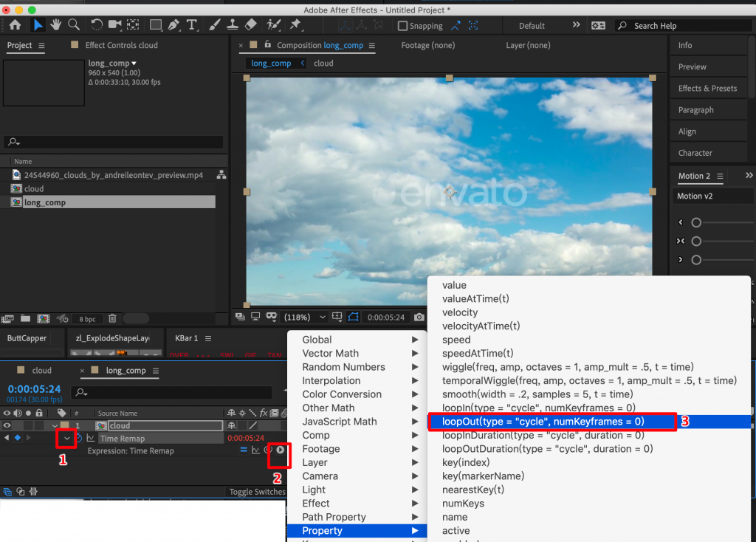The height and width of the screenshot is (542, 756).
Task: Open the Composition panel hamburger menu
Action: pyautogui.click(x=372, y=45)
